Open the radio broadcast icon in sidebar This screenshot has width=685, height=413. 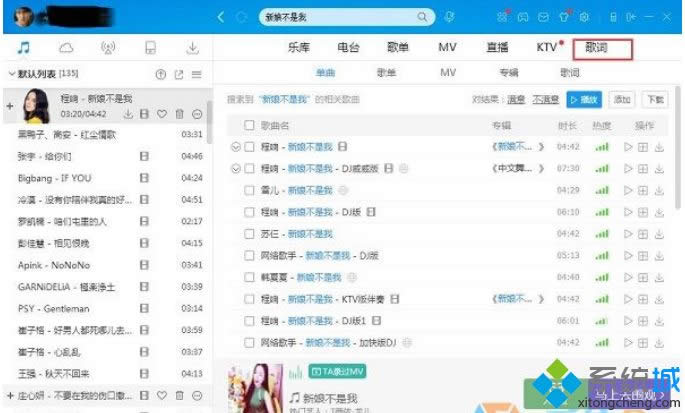(108, 47)
